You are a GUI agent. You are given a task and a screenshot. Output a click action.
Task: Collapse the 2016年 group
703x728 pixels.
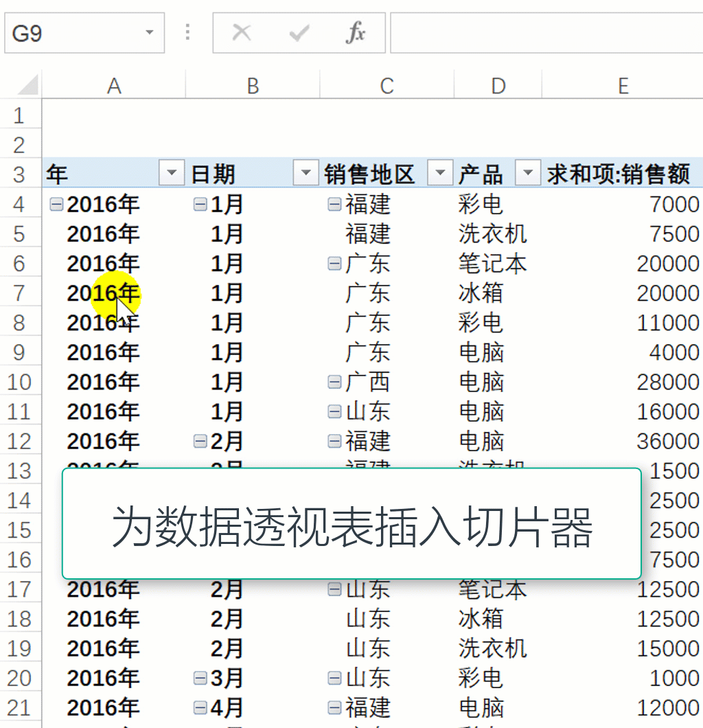pos(56,204)
